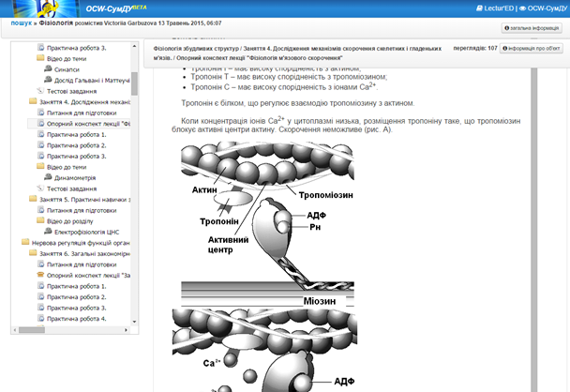Open 'Заняття 5. Практичні навички' tree node
The width and height of the screenshot is (570, 392).
pos(84,200)
